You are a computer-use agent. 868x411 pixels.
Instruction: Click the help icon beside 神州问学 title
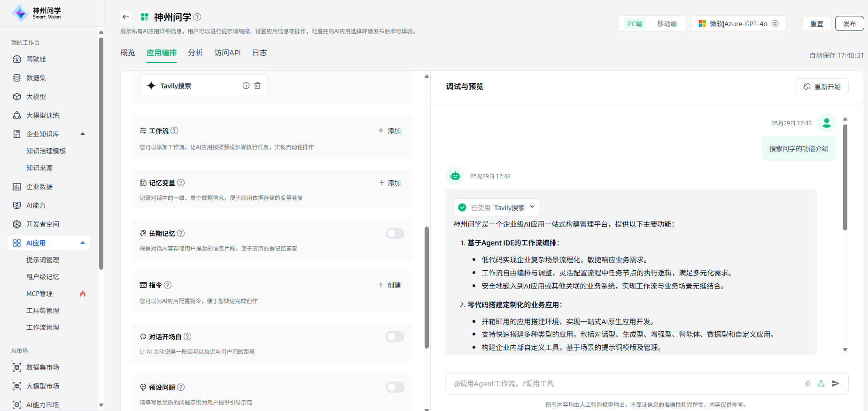click(197, 17)
